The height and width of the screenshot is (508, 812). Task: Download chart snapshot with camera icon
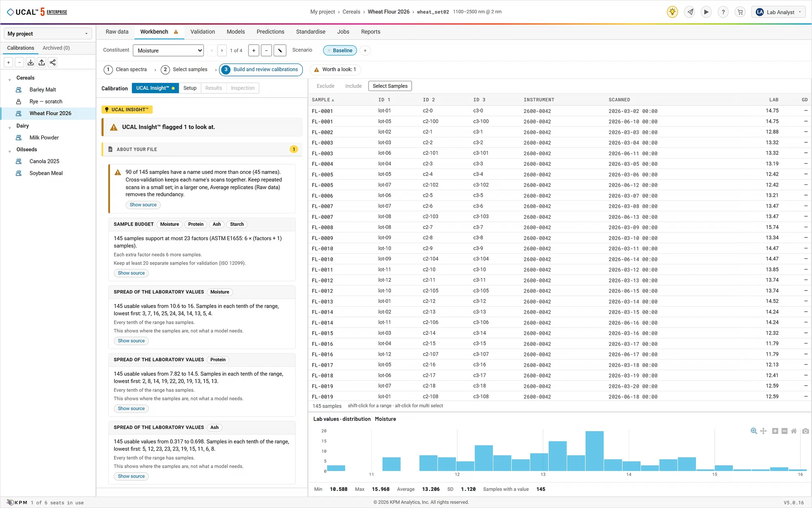pos(806,431)
